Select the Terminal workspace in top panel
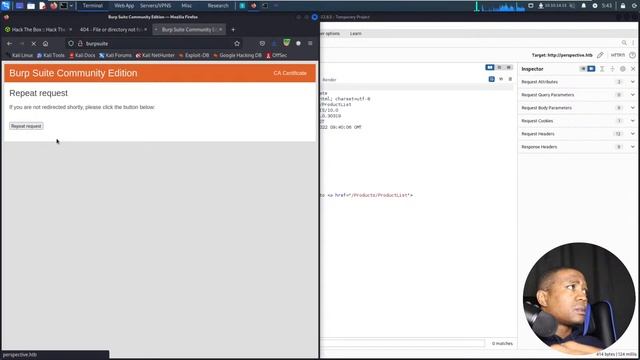640x360 pixels. tap(93, 6)
